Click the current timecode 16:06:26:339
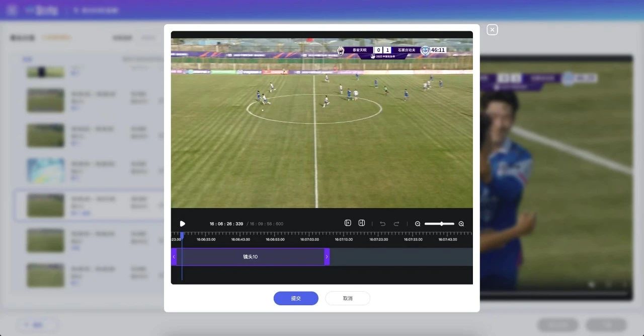Screen dimensions: 644x336 (226, 224)
